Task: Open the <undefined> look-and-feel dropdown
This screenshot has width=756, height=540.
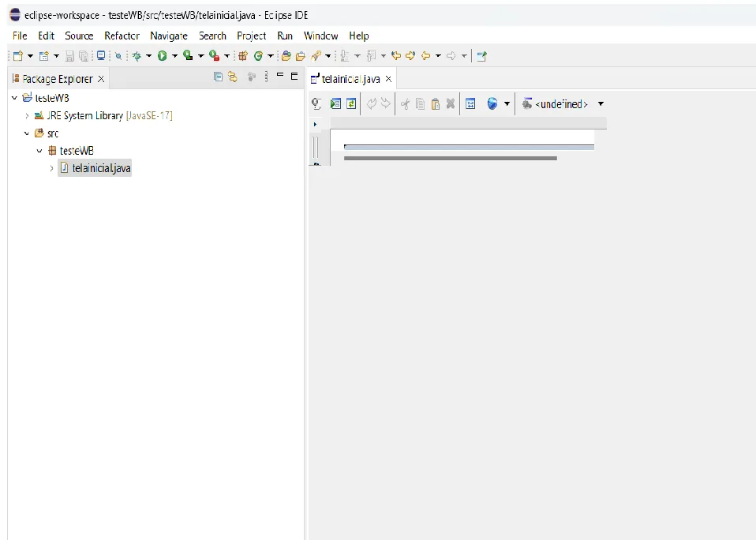Action: [x=601, y=103]
